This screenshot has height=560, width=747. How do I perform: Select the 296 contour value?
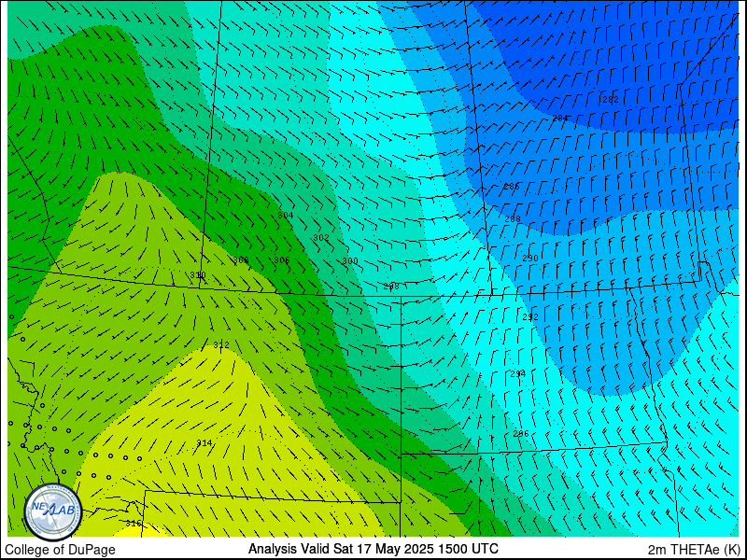click(x=521, y=434)
